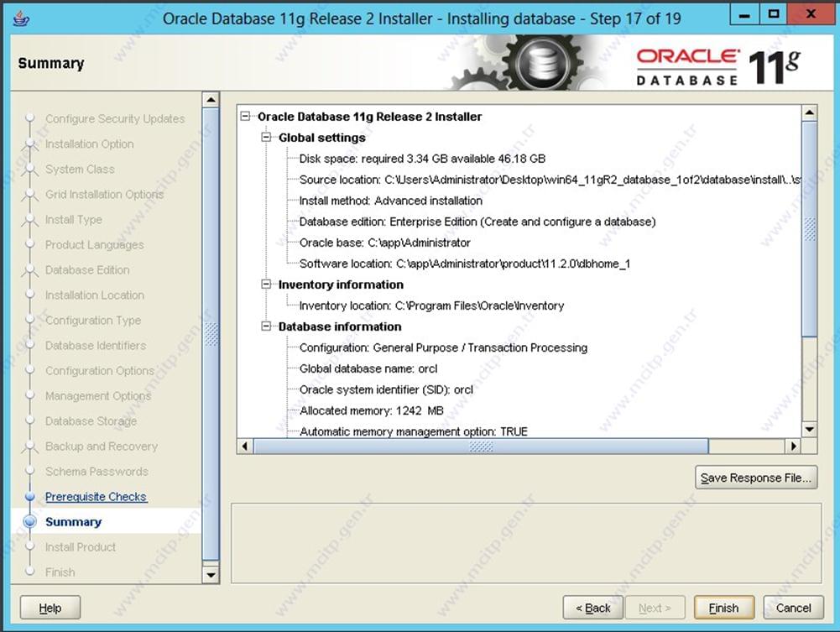
Task: Open Help for the installer
Action: coord(50,608)
